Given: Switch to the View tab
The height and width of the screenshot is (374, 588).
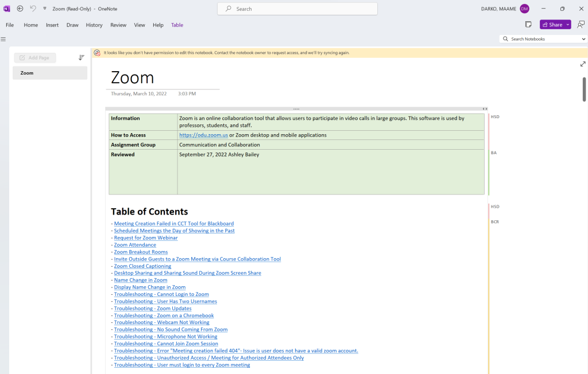Looking at the screenshot, I should click(140, 25).
